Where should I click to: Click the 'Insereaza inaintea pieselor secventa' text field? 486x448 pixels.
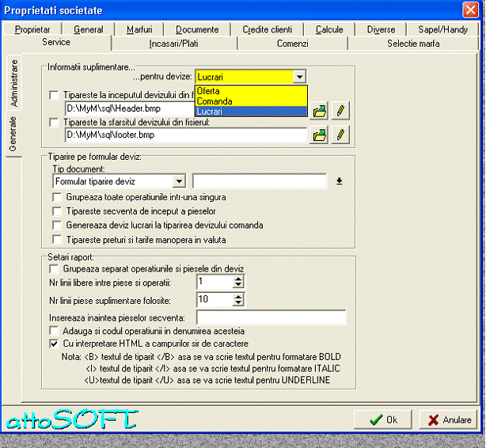271,317
